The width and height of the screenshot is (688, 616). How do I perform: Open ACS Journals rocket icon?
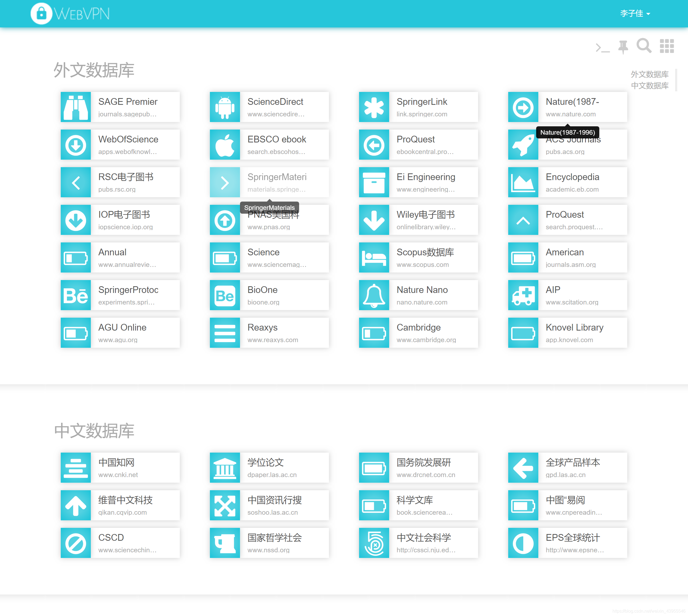coord(523,145)
